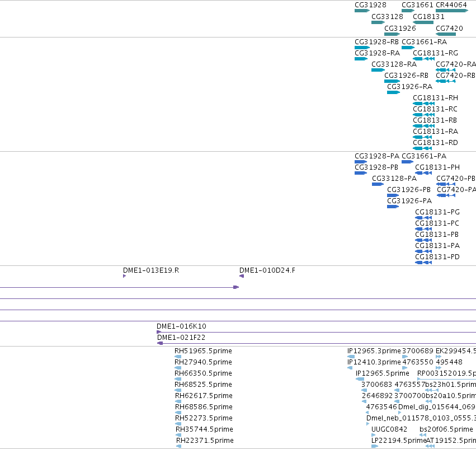Select EST IP12410.3prime

(x=374, y=362)
